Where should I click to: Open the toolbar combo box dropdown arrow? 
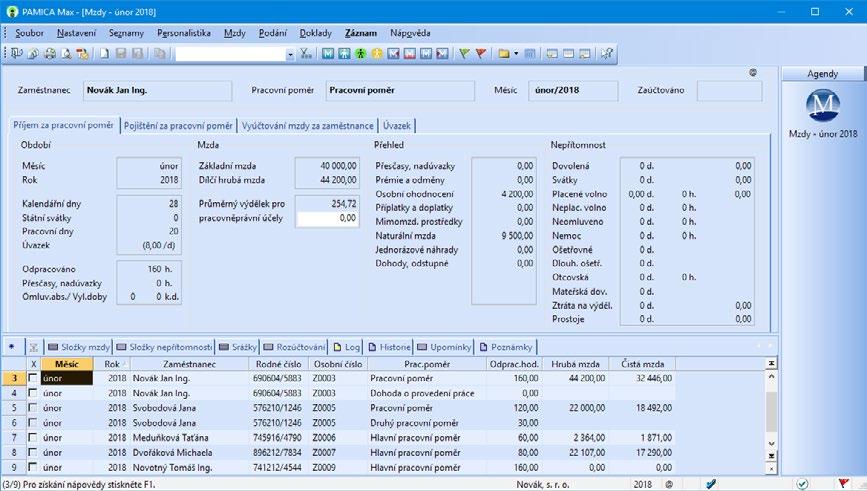(290, 54)
